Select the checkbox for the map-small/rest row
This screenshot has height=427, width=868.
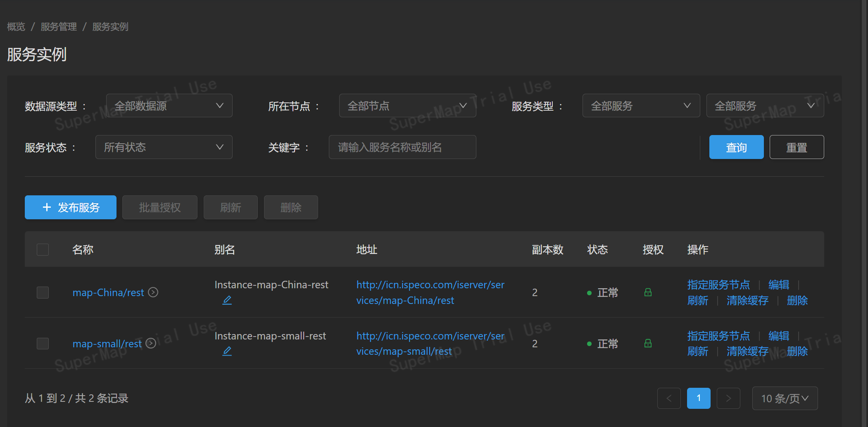click(x=43, y=343)
